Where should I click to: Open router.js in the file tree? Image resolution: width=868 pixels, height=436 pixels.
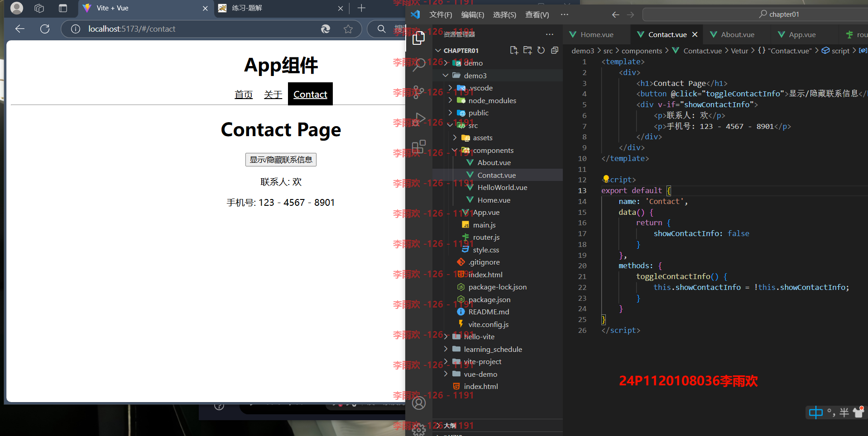[x=486, y=237]
